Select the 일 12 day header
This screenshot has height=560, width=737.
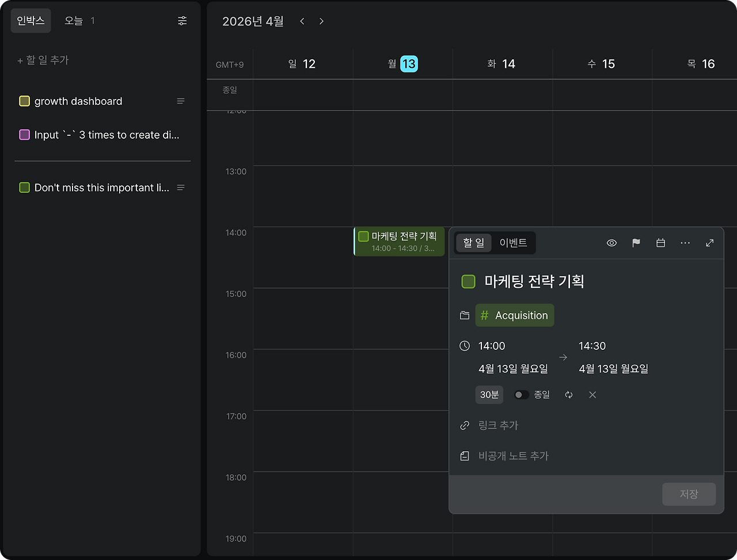coord(302,64)
